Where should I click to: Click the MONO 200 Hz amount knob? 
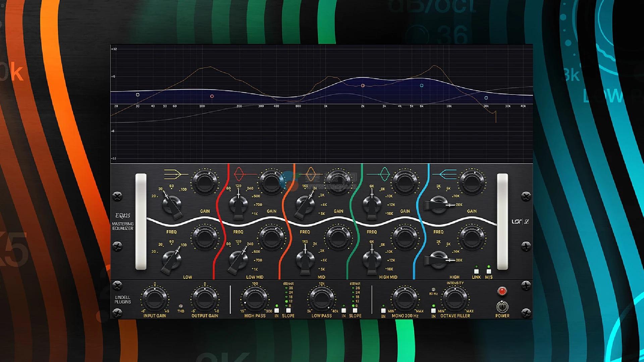point(405,299)
